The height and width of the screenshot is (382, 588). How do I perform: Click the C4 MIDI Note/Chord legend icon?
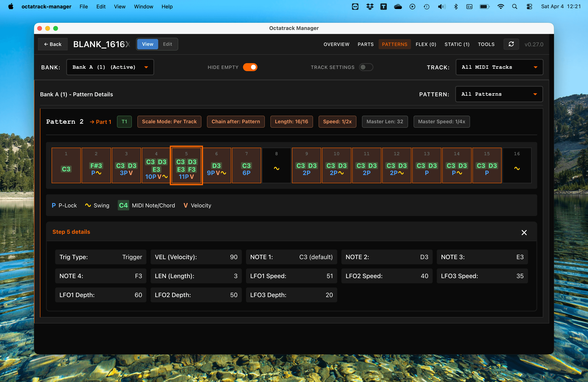[x=123, y=205]
